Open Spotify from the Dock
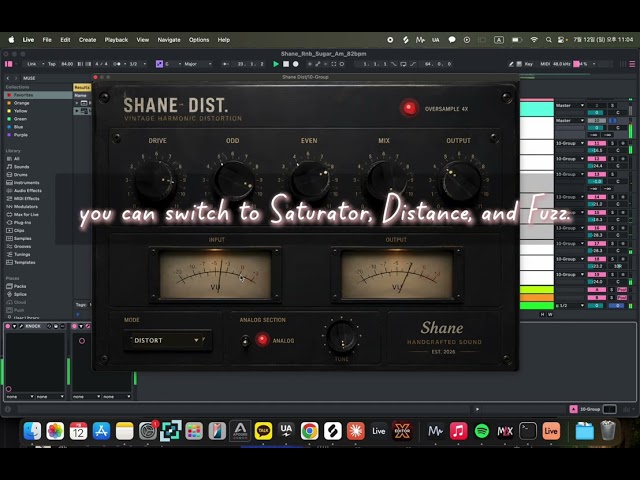Viewport: 640px width, 480px height. 482,431
